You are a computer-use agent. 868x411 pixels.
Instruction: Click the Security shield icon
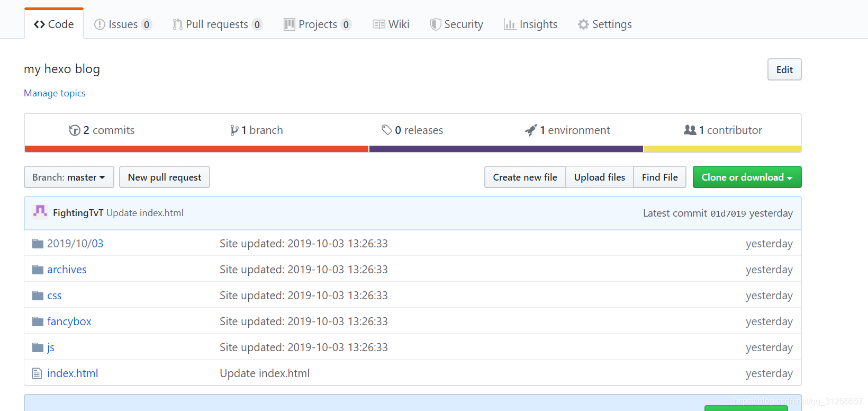436,24
